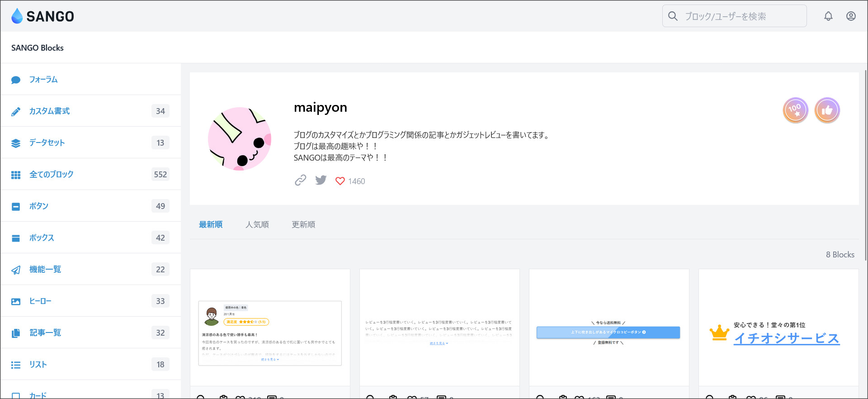Image resolution: width=868 pixels, height=399 pixels.
Task: Click the SANGO Blocks heading link
Action: 38,48
